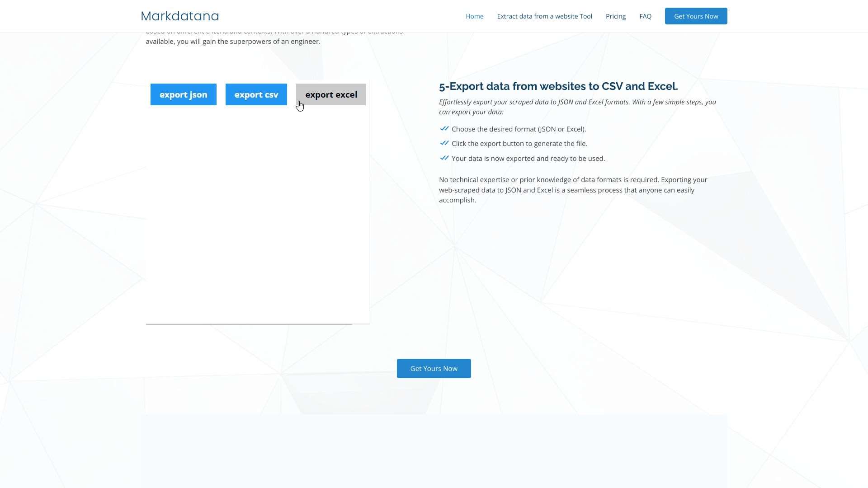Click the Markdatana logo

(179, 16)
